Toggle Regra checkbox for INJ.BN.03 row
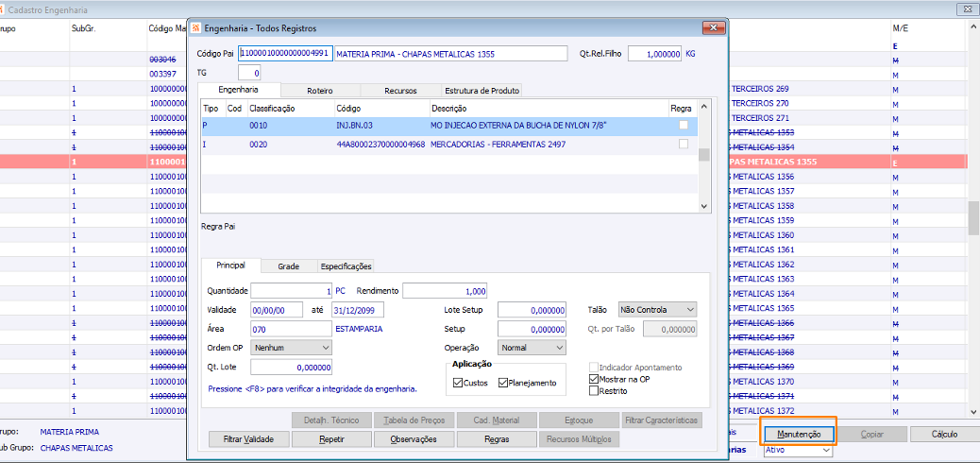 [684, 125]
